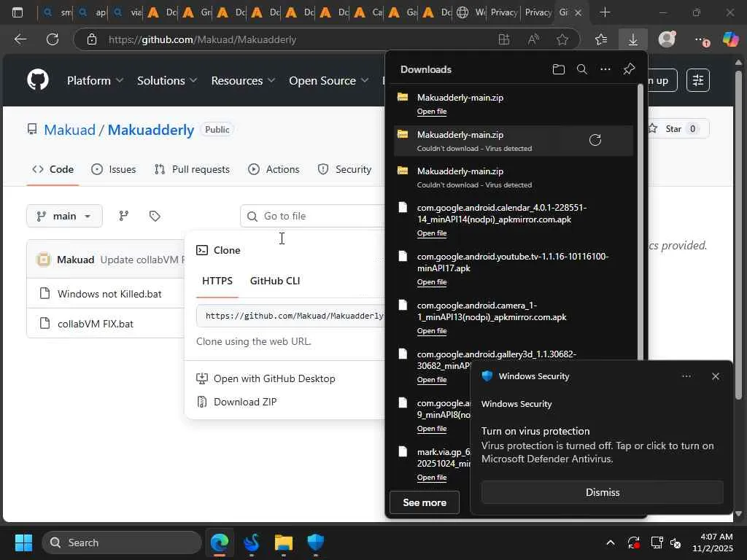Screen dimensions: 747x560
Task: Click browser Downloads toolbar icon
Action: 632,39
